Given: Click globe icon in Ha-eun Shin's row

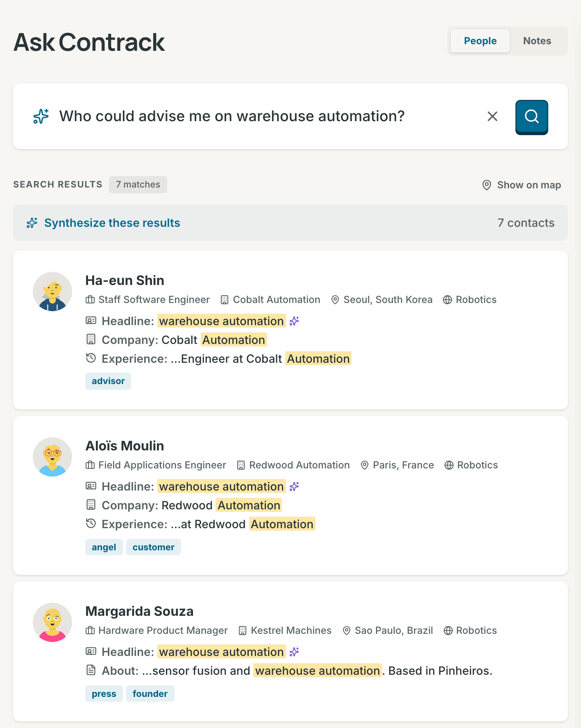Looking at the screenshot, I should pos(447,300).
